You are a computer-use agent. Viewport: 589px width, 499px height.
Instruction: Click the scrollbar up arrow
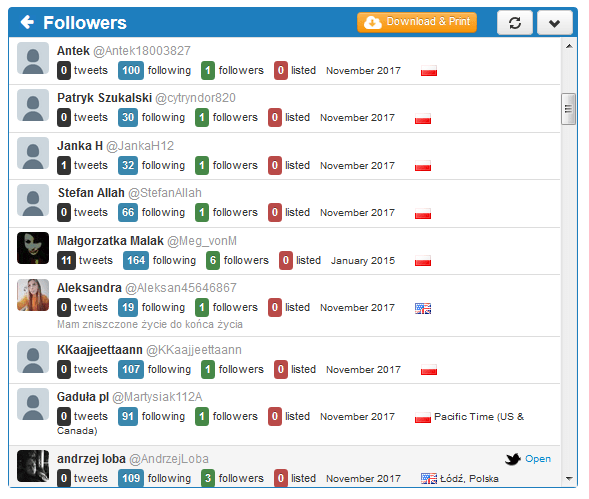(x=569, y=46)
